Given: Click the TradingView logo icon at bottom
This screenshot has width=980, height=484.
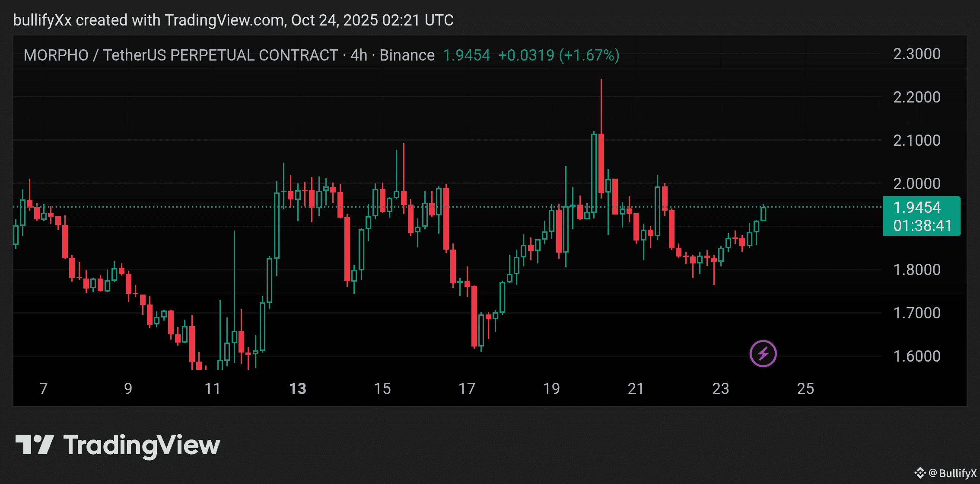Looking at the screenshot, I should (x=35, y=445).
